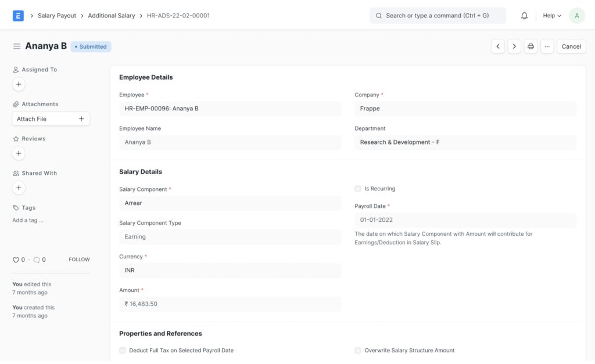This screenshot has width=595, height=364.
Task: Expand the Help dropdown menu
Action: [x=551, y=16]
